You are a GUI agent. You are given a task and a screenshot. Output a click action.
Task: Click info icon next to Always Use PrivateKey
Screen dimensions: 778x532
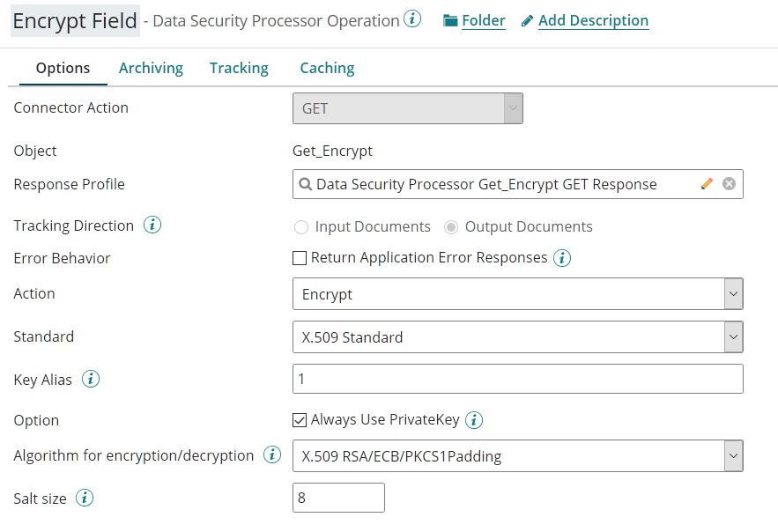tap(474, 420)
